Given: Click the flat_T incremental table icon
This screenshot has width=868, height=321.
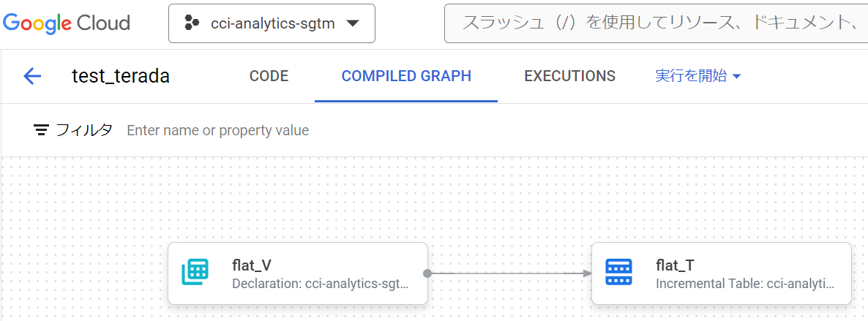Looking at the screenshot, I should click(x=619, y=273).
